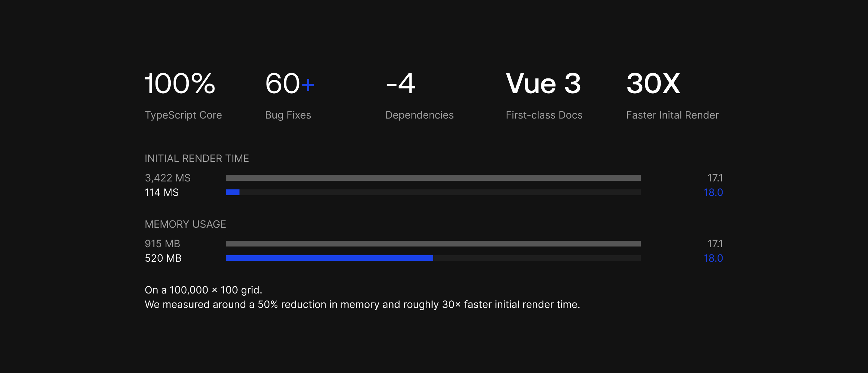This screenshot has width=868, height=373.
Task: Select the Faster Inital Render label
Action: tap(672, 115)
